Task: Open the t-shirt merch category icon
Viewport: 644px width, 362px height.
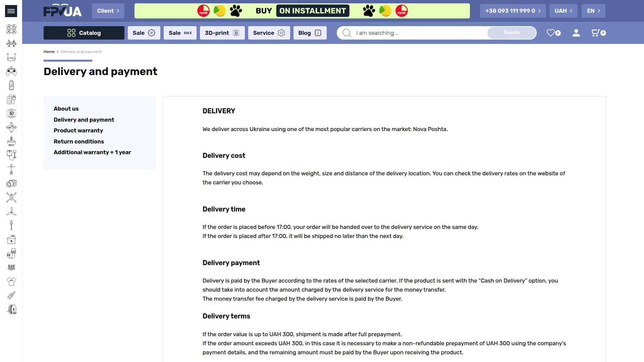Action: [x=11, y=282]
